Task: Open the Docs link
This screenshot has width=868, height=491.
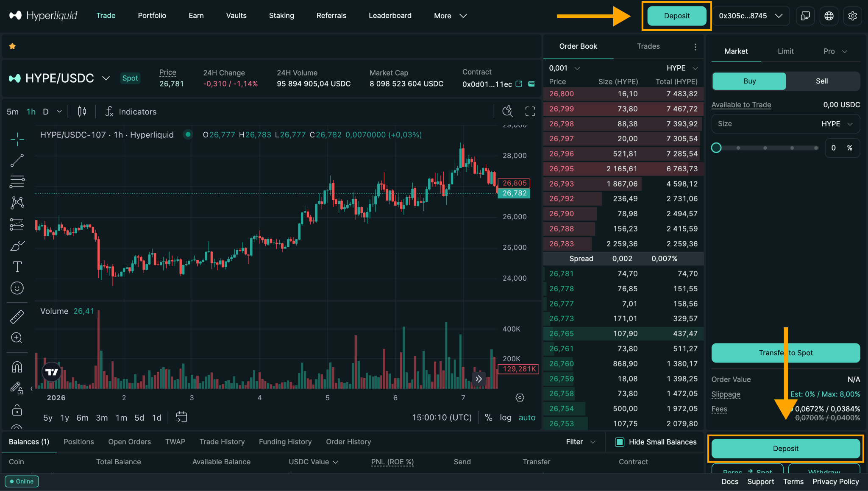Action: (730, 482)
